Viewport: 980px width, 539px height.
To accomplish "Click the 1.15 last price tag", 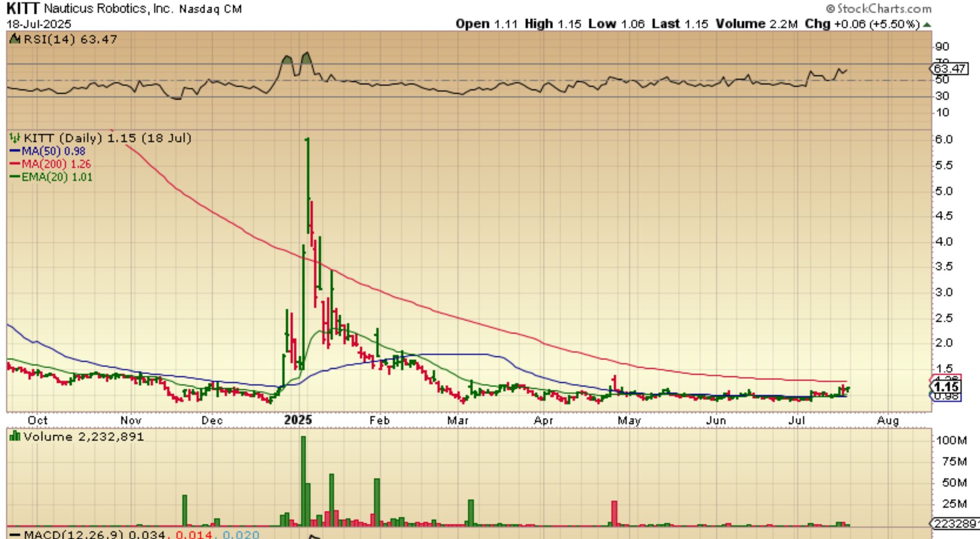I will 947,387.
